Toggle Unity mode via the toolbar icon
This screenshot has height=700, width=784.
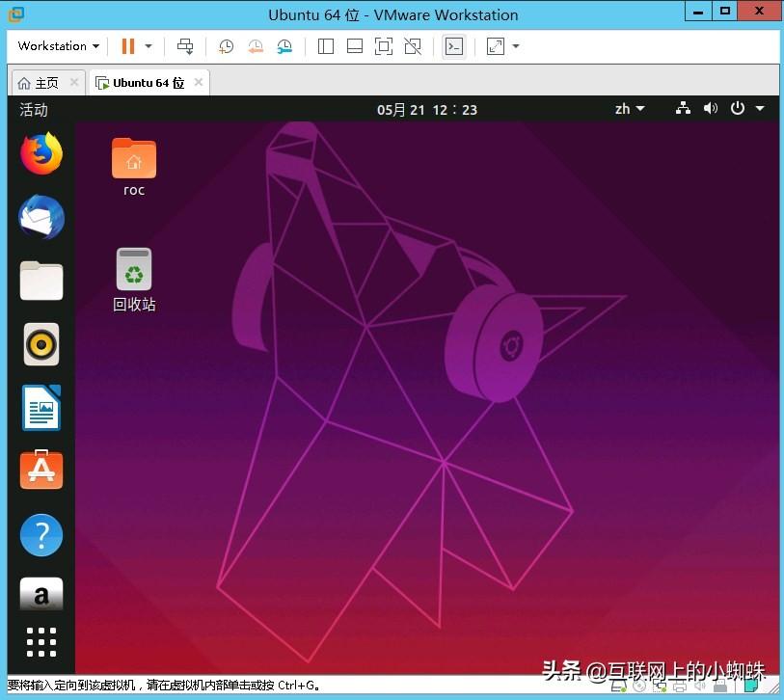click(413, 45)
